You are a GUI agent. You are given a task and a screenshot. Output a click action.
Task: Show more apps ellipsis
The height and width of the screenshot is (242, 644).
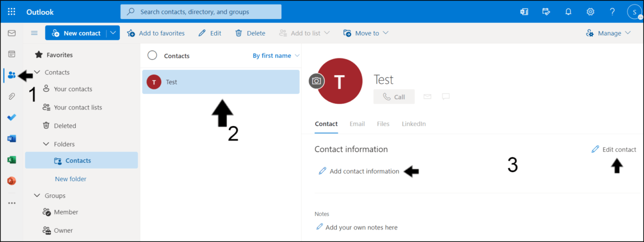coord(11,202)
